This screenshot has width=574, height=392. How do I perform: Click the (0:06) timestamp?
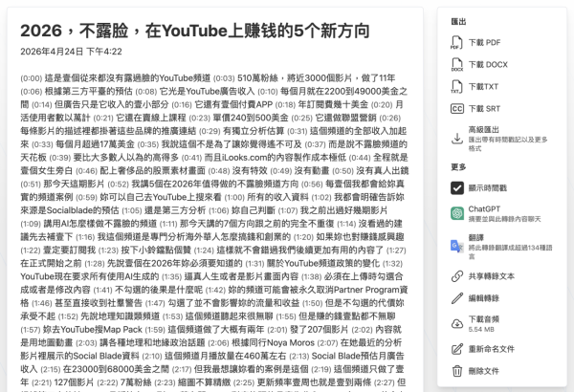[x=32, y=92]
